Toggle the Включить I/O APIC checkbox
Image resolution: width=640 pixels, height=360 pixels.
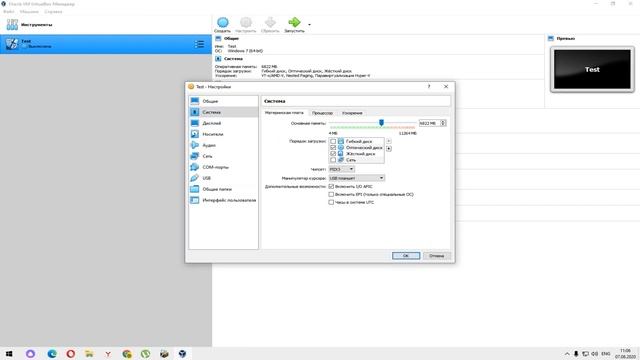coord(331,187)
